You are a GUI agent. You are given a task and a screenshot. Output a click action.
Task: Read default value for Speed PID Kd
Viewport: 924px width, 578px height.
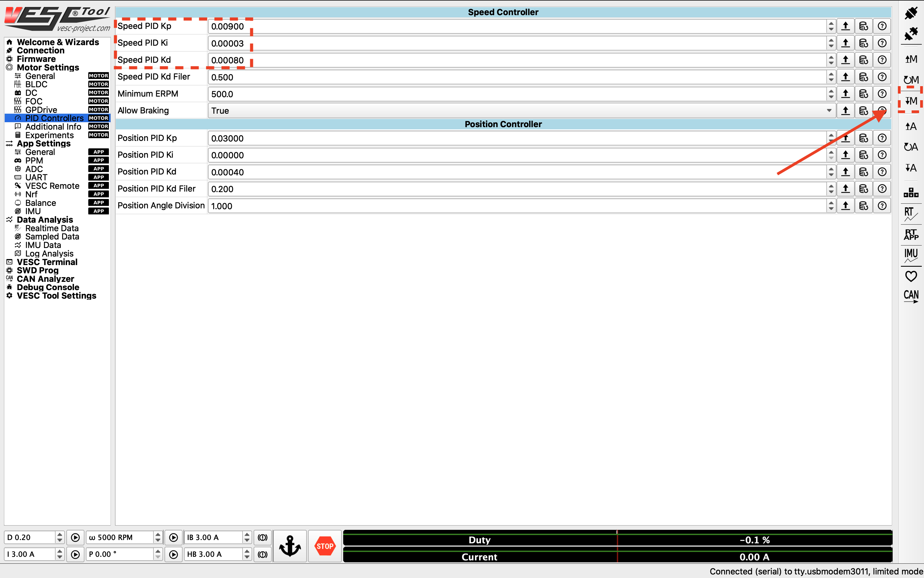point(864,60)
